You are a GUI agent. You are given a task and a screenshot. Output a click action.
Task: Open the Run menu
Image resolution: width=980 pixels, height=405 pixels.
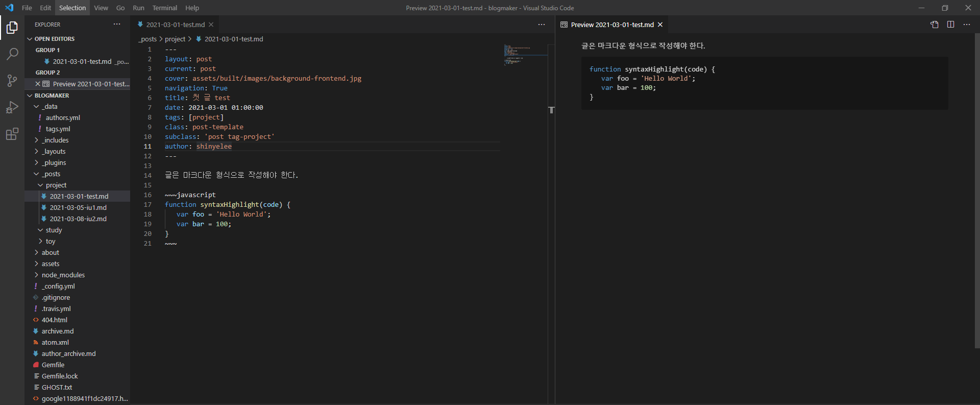[138, 8]
